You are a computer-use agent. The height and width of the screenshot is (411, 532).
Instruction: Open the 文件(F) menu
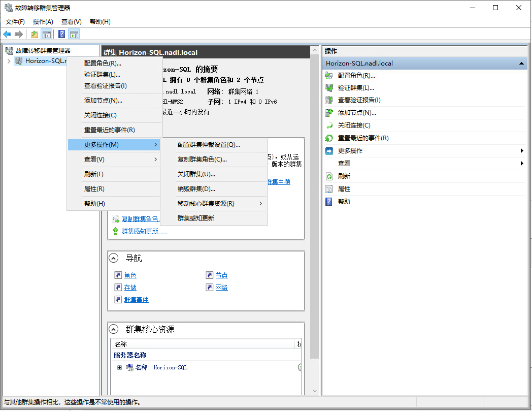pos(15,22)
